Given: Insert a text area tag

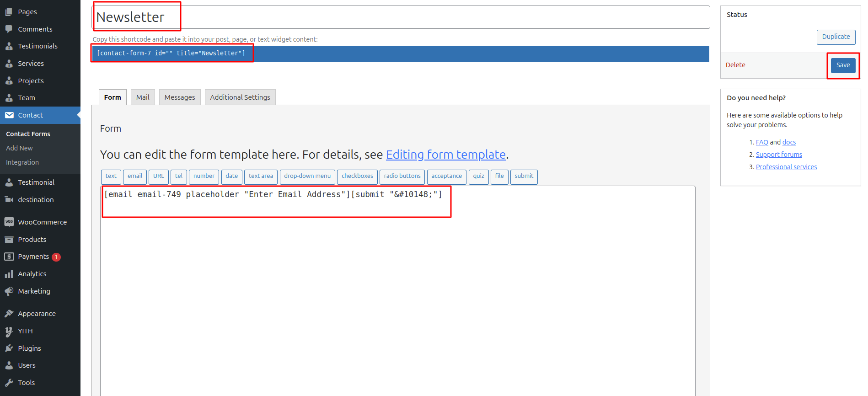Looking at the screenshot, I should [261, 177].
